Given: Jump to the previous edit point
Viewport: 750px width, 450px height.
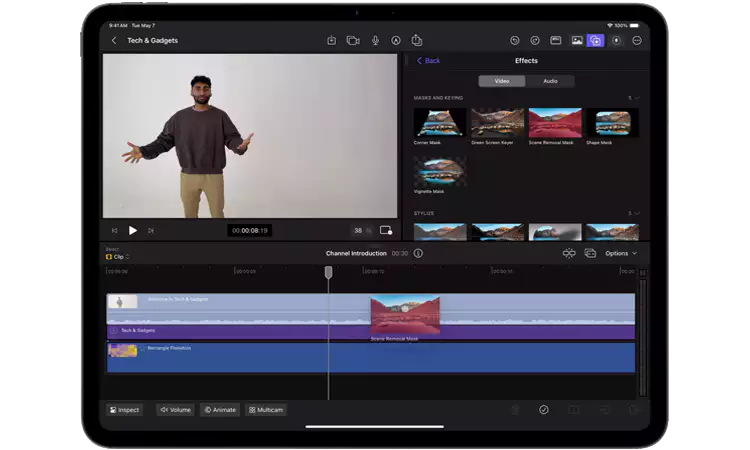Looking at the screenshot, I should point(114,230).
